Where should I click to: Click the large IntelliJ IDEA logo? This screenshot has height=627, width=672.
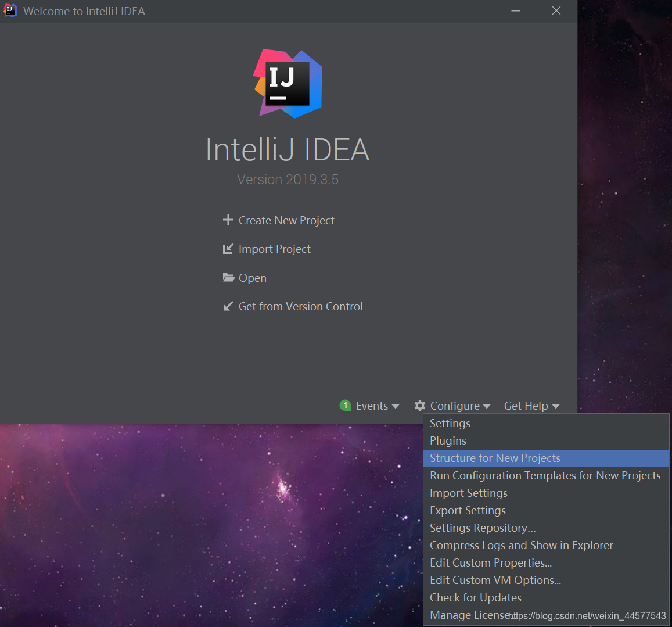pos(288,84)
